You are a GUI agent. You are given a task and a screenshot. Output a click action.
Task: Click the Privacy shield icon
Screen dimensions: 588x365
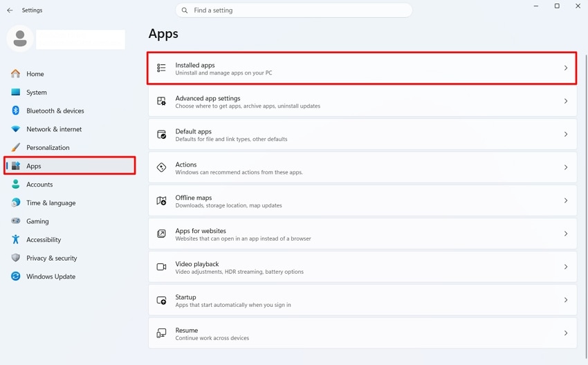coord(15,257)
